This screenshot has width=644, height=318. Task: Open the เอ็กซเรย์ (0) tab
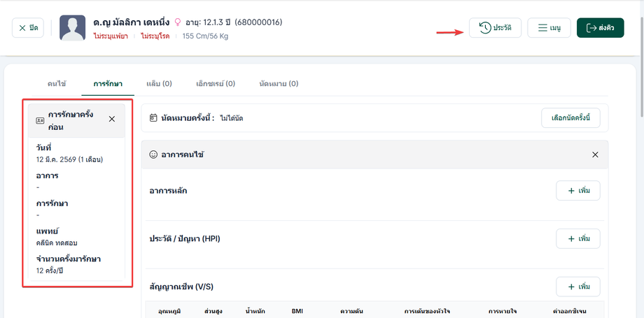216,84
